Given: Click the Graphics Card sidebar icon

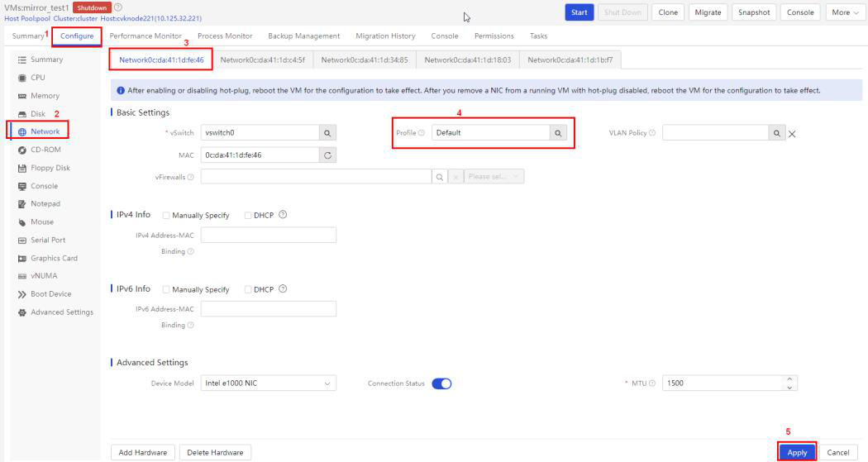Looking at the screenshot, I should [x=22, y=259].
